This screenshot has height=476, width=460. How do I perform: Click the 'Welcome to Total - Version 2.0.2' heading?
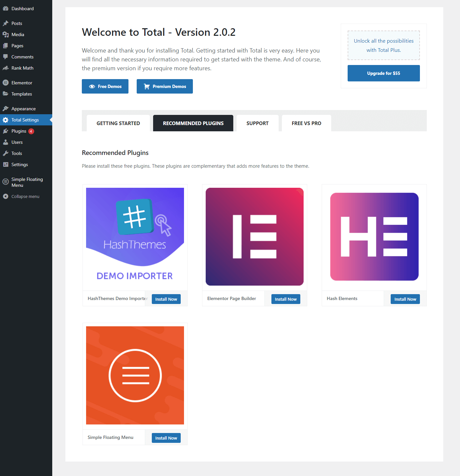159,32
